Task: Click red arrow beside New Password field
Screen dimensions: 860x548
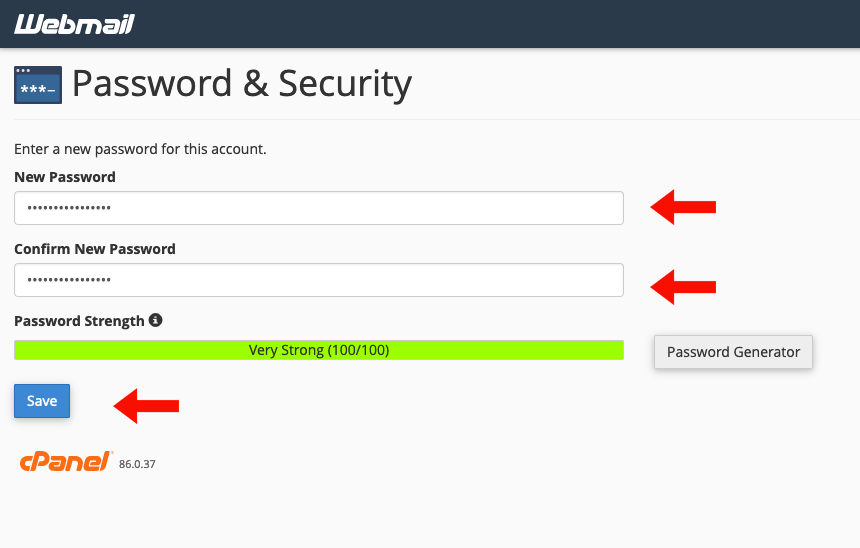Action: pyautogui.click(x=684, y=207)
